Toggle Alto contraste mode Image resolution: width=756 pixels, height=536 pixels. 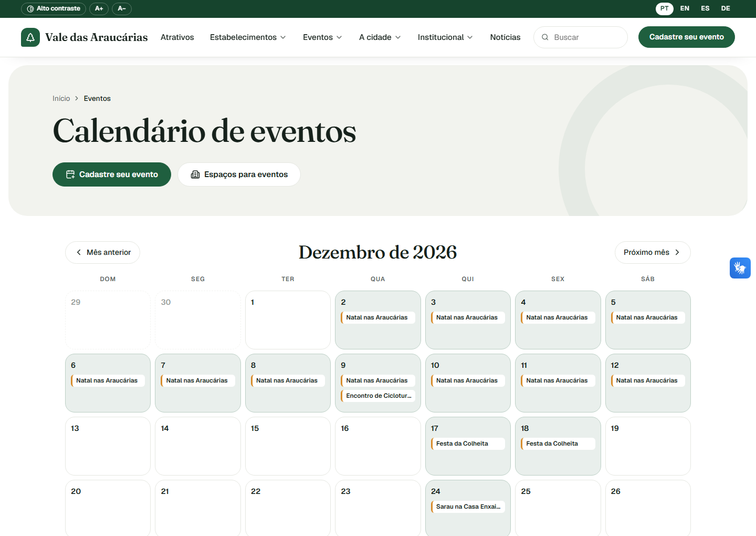[x=54, y=8]
